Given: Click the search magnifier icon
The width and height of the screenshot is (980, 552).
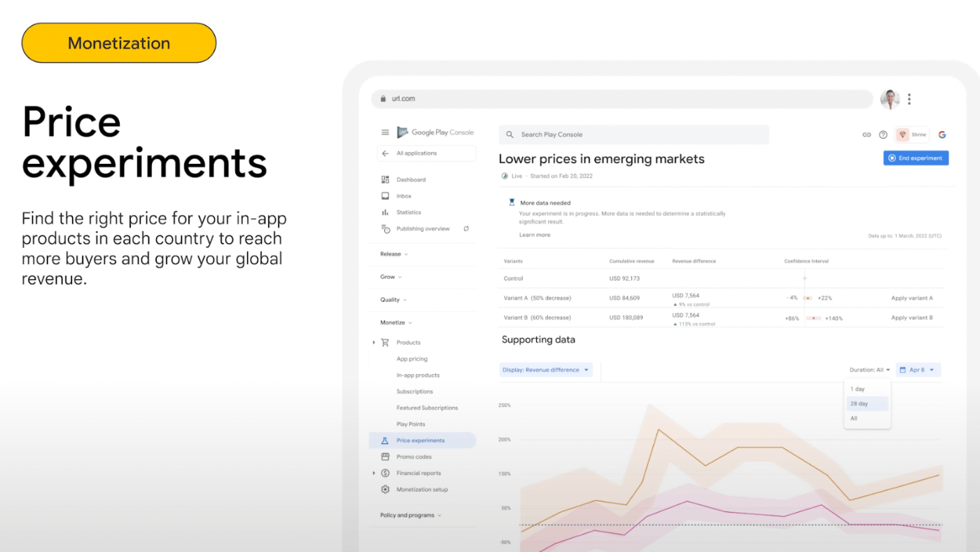Looking at the screenshot, I should click(509, 134).
